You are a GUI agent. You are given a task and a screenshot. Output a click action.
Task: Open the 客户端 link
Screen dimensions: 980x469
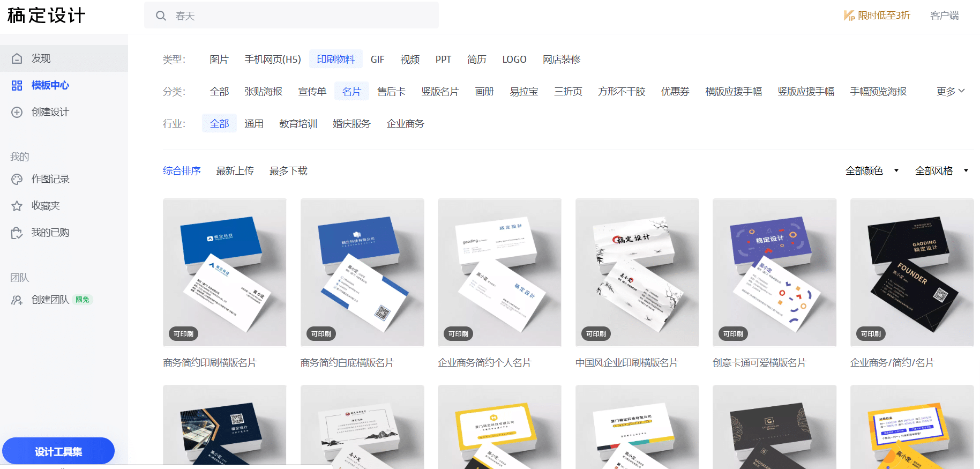coord(945,16)
